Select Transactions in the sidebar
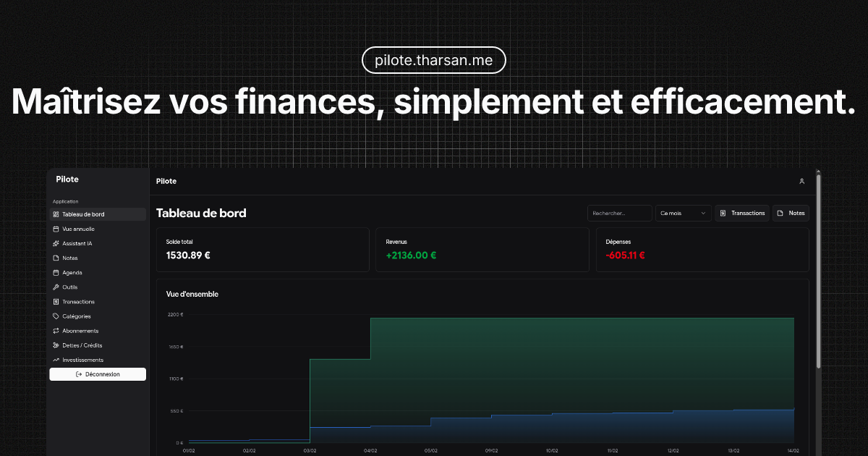The height and width of the screenshot is (456, 868). click(78, 302)
